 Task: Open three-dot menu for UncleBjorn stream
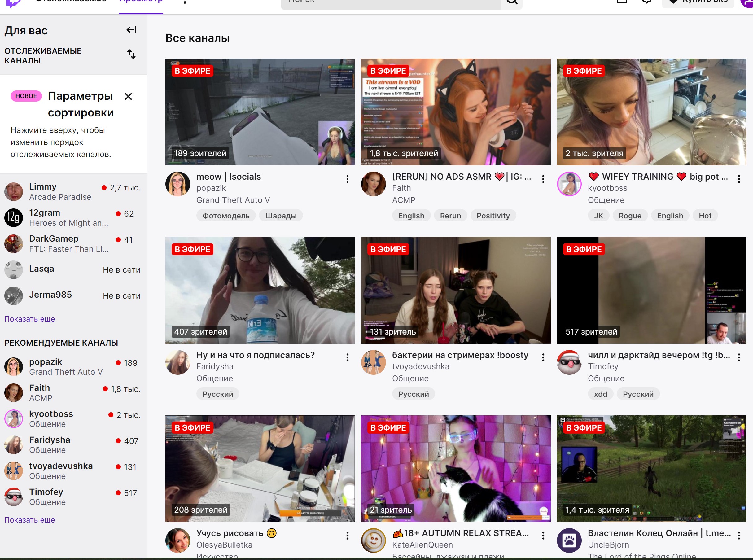[739, 535]
